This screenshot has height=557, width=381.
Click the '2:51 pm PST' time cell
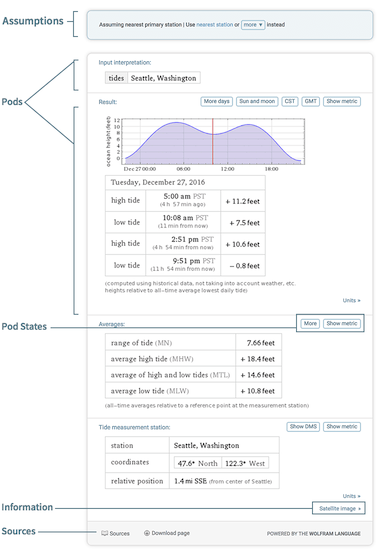point(183,243)
